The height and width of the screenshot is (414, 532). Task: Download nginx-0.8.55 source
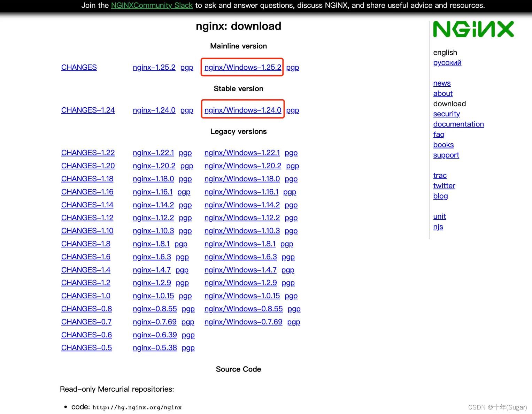(x=155, y=309)
